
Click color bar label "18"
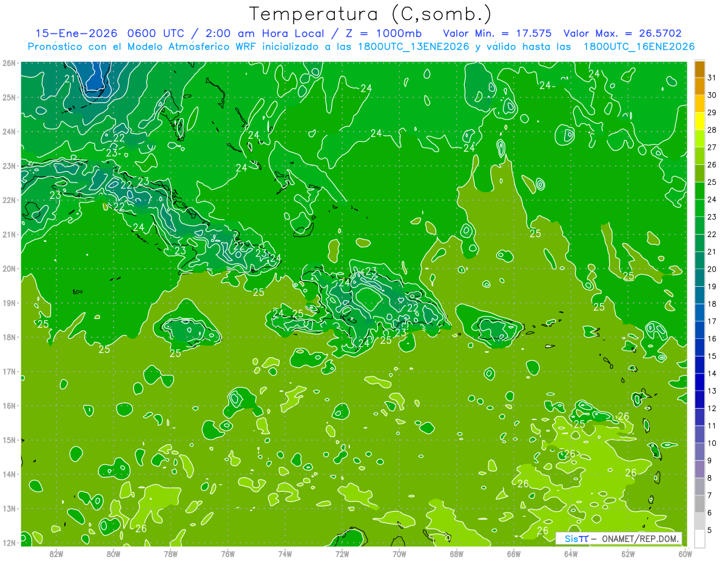click(x=712, y=304)
